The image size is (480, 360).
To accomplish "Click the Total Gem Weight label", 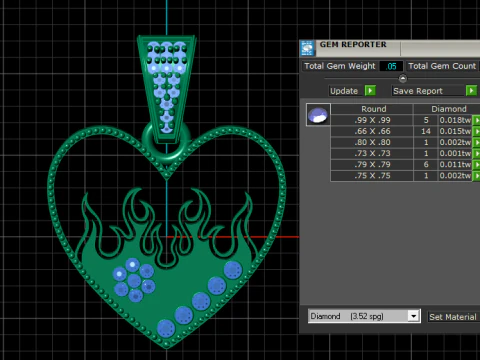I will click(x=340, y=66).
